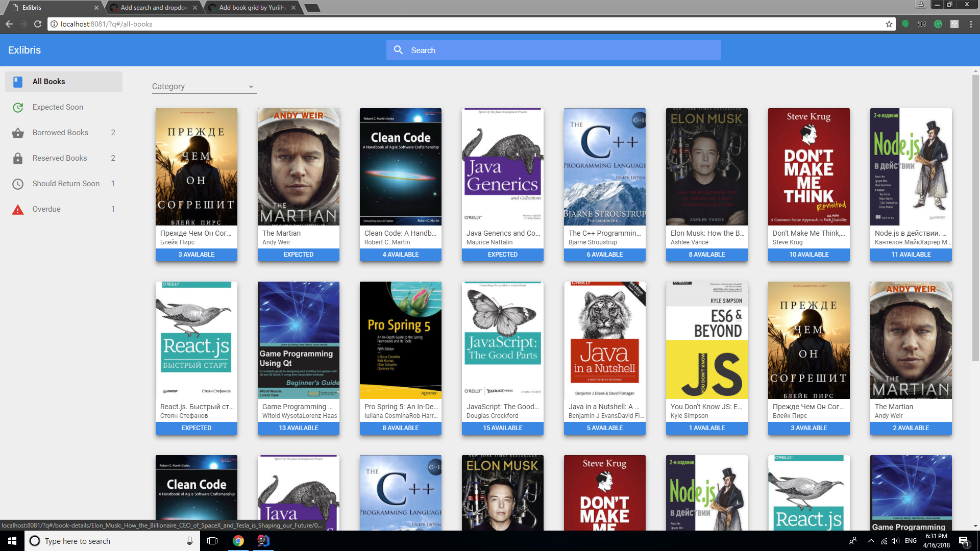Click the magnifier icon in the search bar
980x551 pixels.
[x=399, y=50]
